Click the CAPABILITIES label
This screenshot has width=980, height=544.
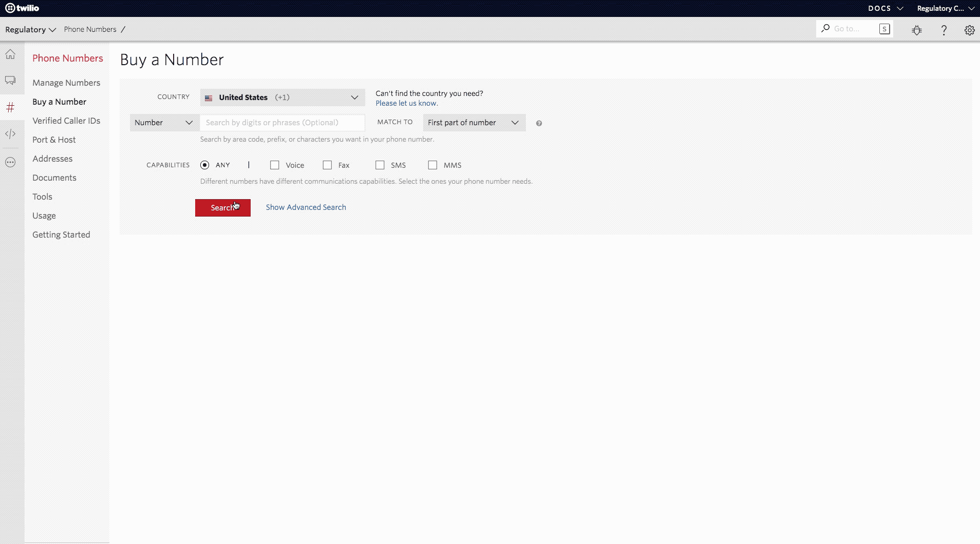(168, 165)
